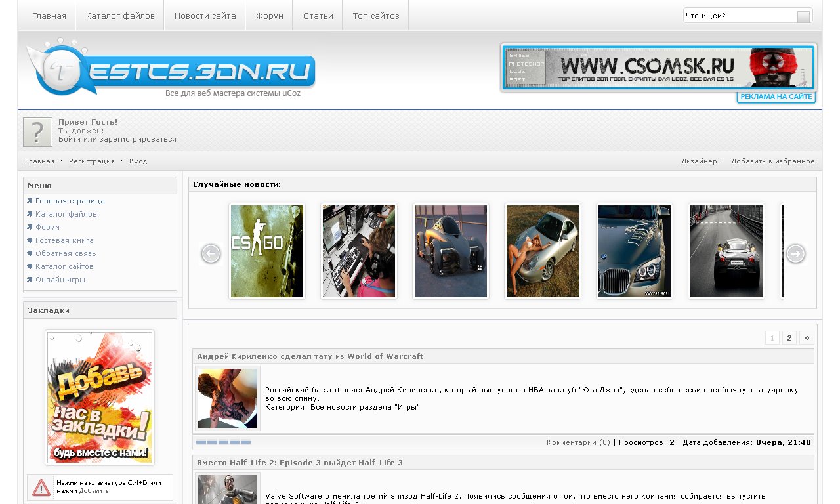Click the Kirilenko tattoo article image

(228, 398)
